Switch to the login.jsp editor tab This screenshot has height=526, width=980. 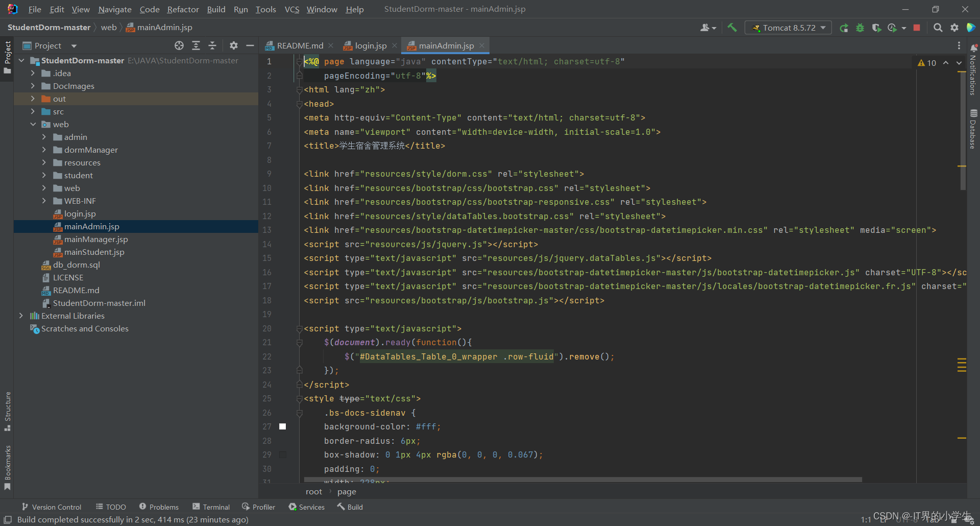pyautogui.click(x=371, y=45)
